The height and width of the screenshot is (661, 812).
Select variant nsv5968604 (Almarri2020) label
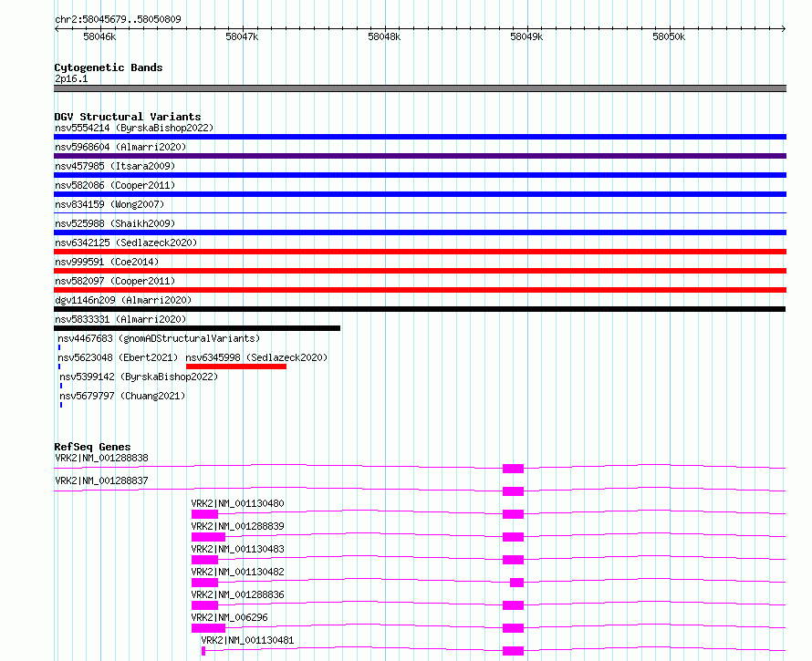coord(120,147)
